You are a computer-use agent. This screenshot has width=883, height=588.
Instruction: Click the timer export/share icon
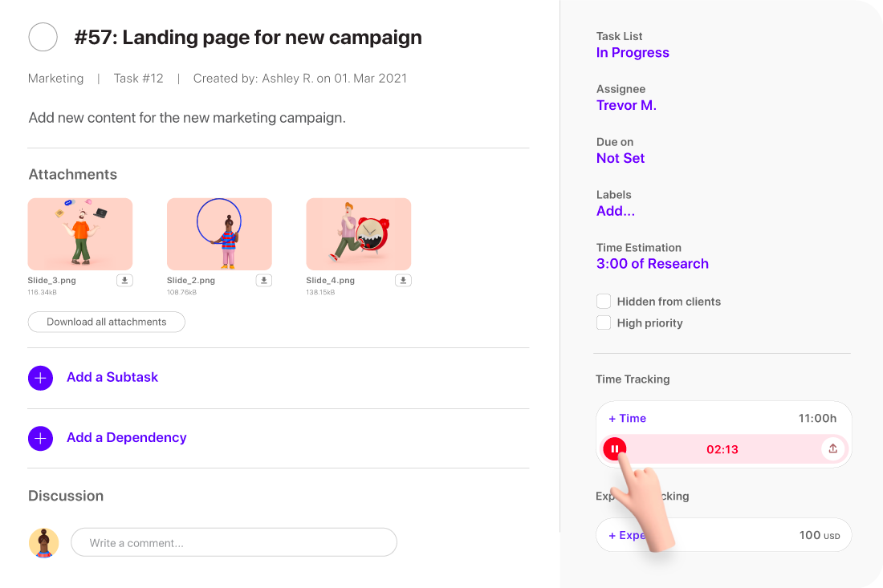point(832,449)
